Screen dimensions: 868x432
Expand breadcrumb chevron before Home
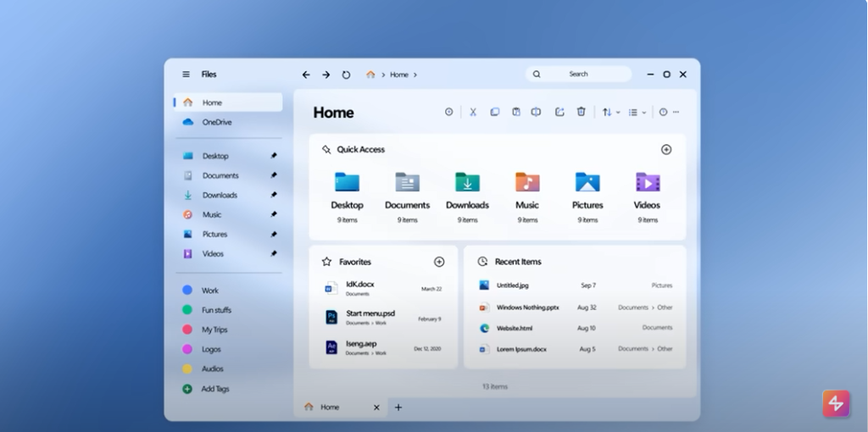(x=383, y=75)
